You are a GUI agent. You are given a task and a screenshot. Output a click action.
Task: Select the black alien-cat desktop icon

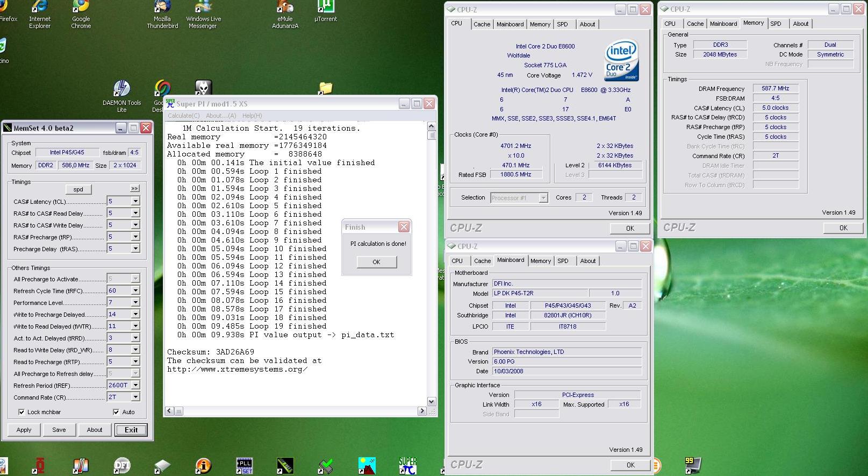pos(203,88)
